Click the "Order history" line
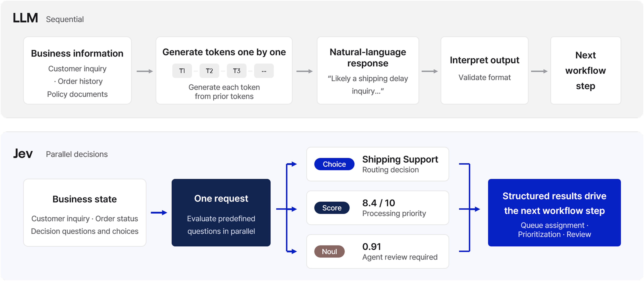Screen dimensions: 644x281 (x=78, y=81)
